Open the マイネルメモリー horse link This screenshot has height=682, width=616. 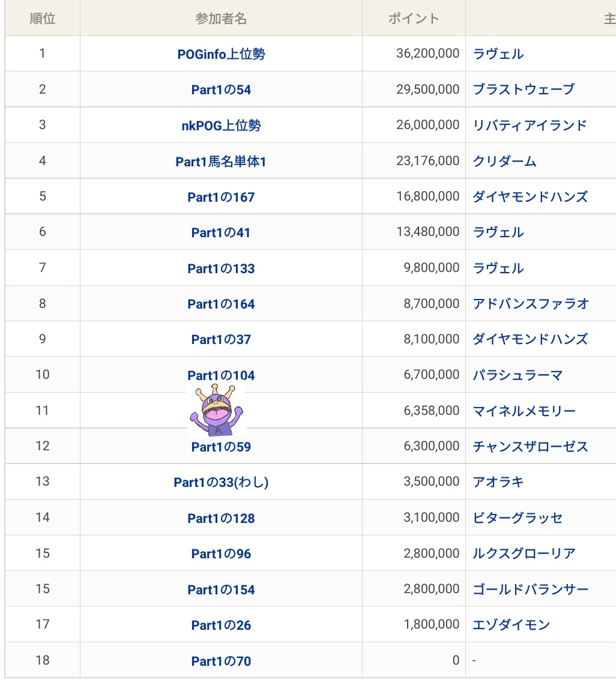pyautogui.click(x=524, y=411)
